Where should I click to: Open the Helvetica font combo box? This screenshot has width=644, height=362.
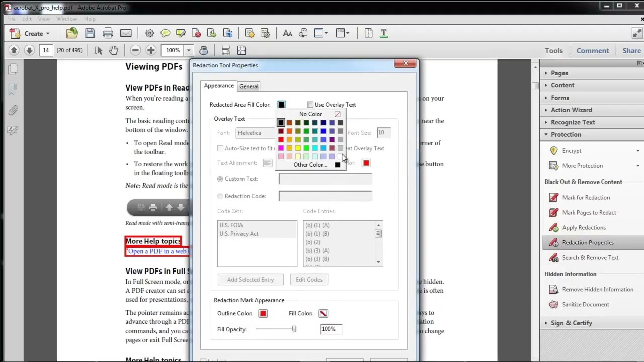(x=257, y=133)
